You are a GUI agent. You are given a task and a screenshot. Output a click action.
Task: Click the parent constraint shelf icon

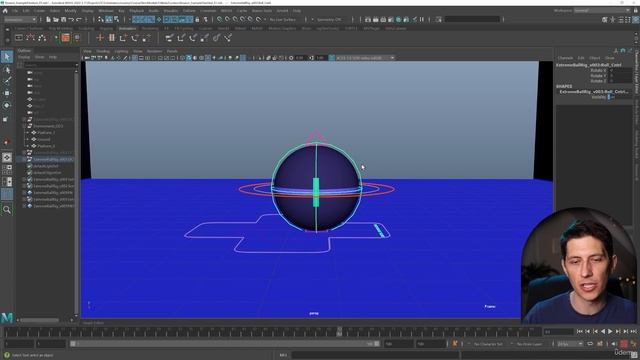click(169, 38)
